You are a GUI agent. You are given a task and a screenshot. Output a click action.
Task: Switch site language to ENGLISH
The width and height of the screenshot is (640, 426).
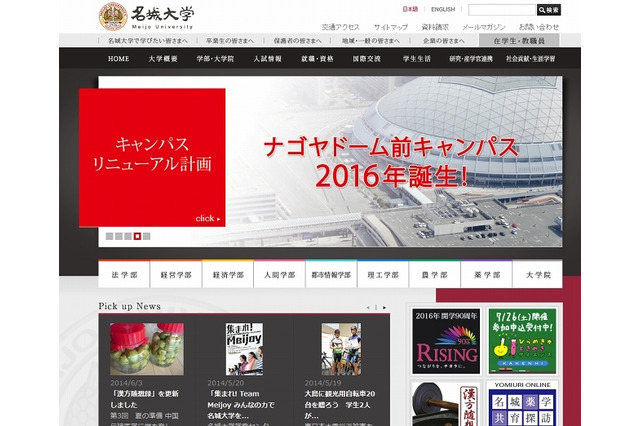point(443,9)
